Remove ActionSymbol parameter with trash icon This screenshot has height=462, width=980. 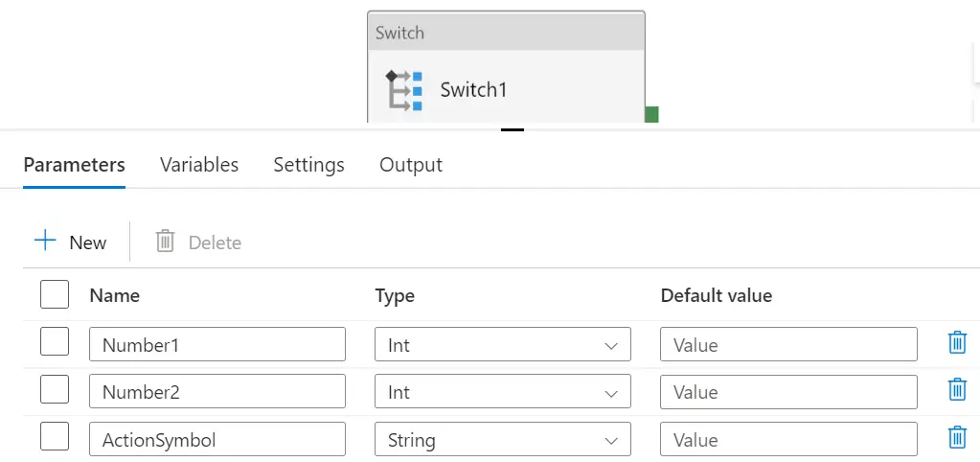pyautogui.click(x=957, y=437)
